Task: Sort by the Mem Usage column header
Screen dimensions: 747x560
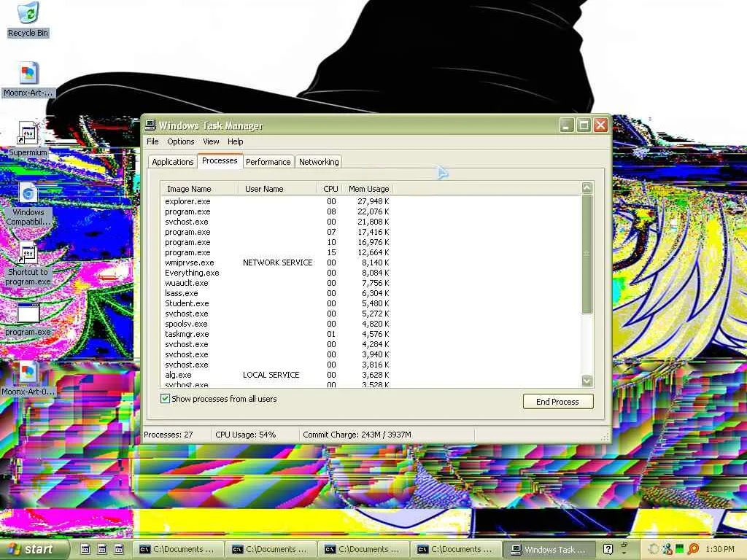Action: (x=368, y=189)
